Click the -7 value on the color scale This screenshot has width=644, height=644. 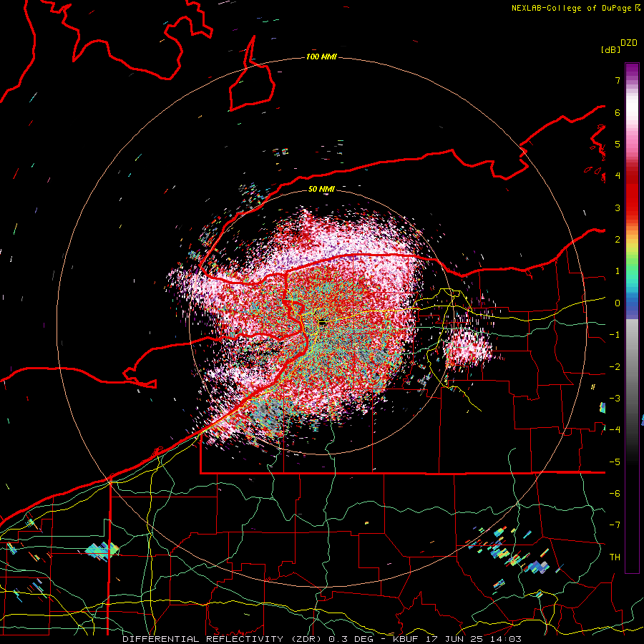(x=615, y=525)
